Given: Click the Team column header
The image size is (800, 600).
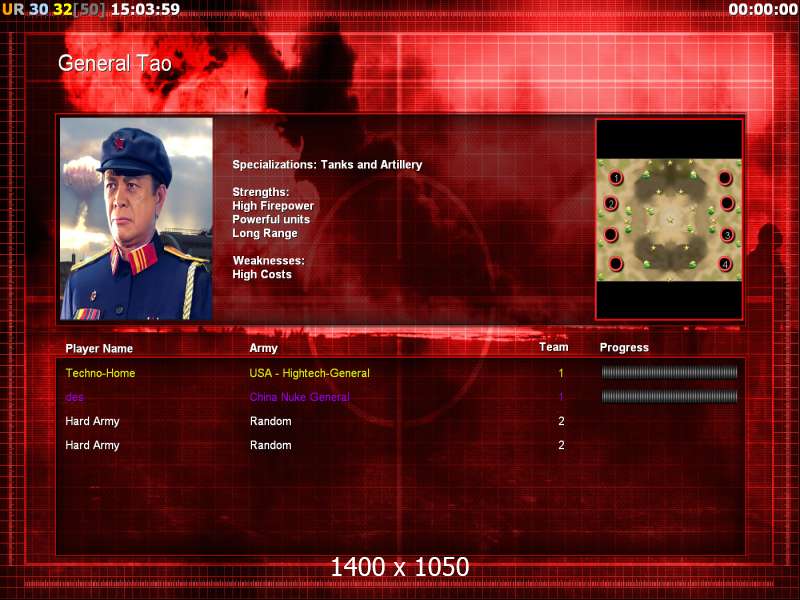Looking at the screenshot, I should (x=554, y=347).
